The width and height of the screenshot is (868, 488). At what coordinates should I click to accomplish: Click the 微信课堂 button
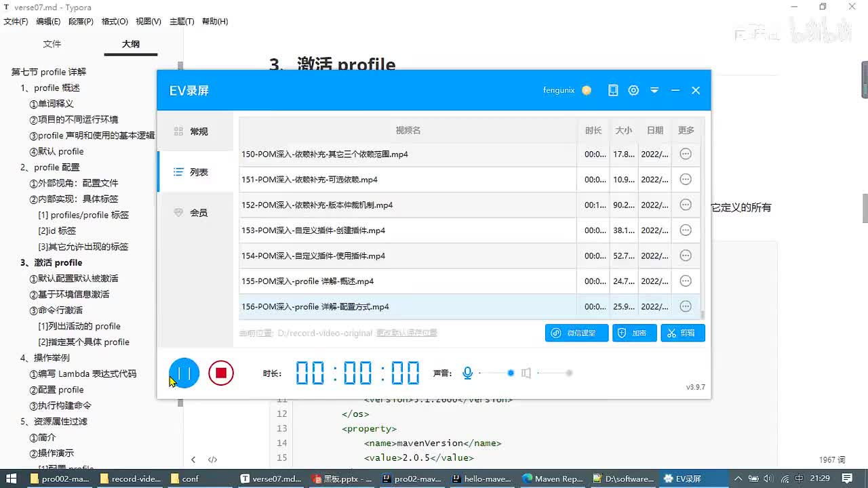pyautogui.click(x=577, y=333)
